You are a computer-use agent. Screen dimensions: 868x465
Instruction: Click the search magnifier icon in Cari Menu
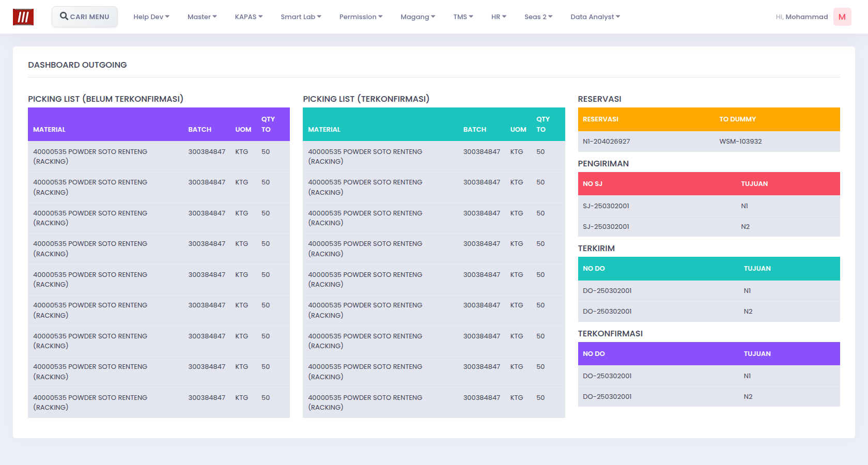tap(64, 17)
